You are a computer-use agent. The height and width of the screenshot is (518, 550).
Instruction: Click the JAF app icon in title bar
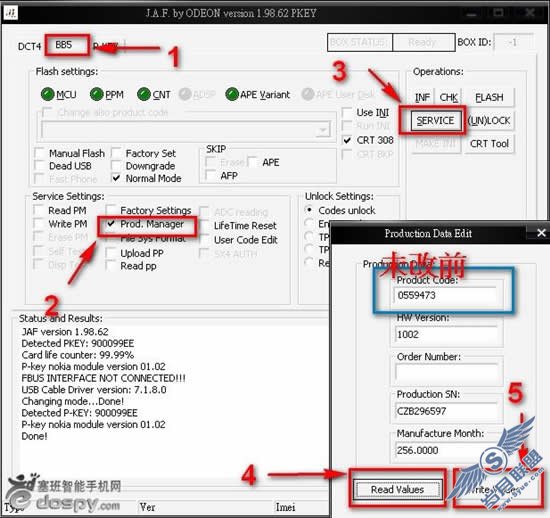(x=11, y=13)
